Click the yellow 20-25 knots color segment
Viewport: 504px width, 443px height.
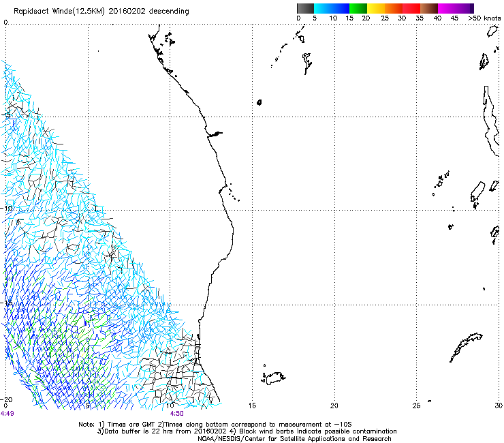[376, 8]
